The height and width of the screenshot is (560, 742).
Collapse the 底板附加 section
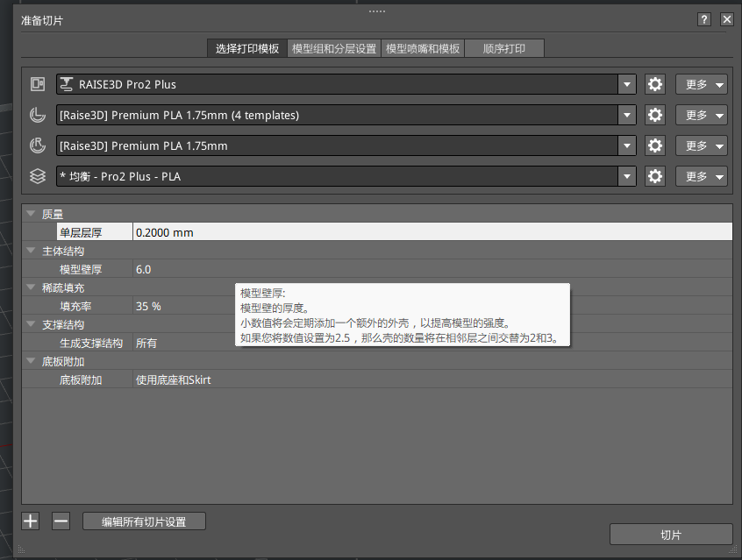coord(32,361)
